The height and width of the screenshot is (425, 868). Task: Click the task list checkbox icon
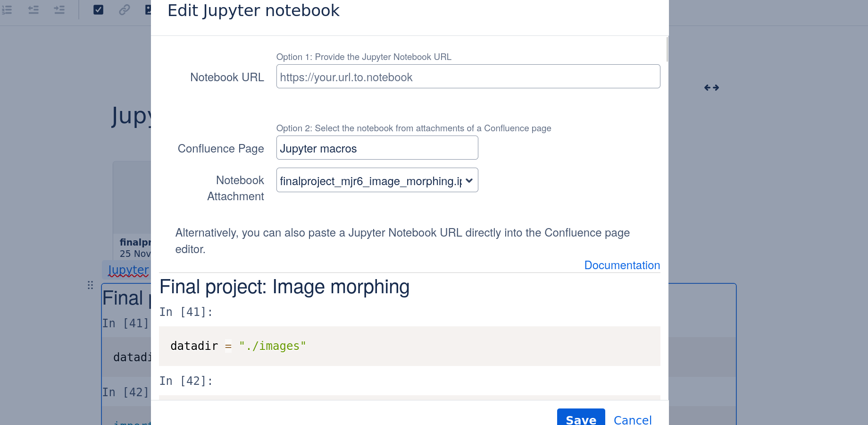[x=98, y=9]
